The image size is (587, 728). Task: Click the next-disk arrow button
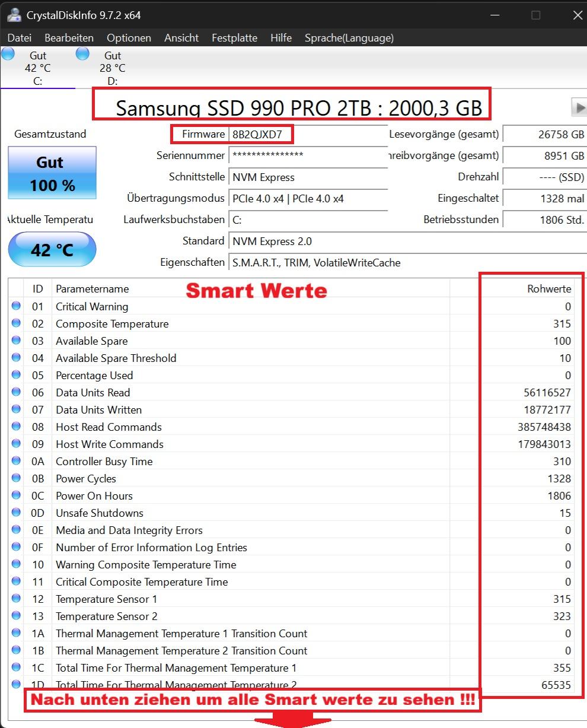578,107
